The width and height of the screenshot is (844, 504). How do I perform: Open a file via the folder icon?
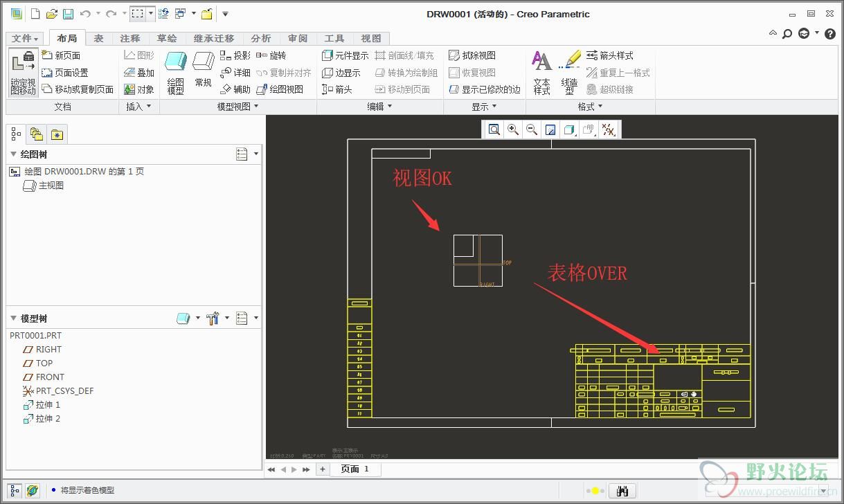[52, 13]
